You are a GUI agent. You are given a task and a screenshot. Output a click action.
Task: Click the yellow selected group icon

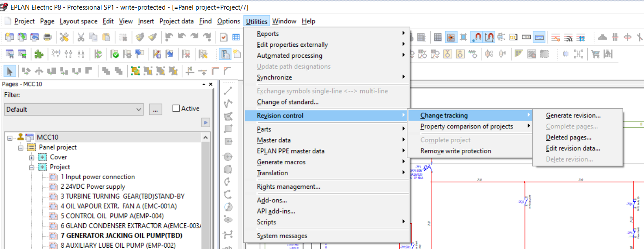click(135, 71)
